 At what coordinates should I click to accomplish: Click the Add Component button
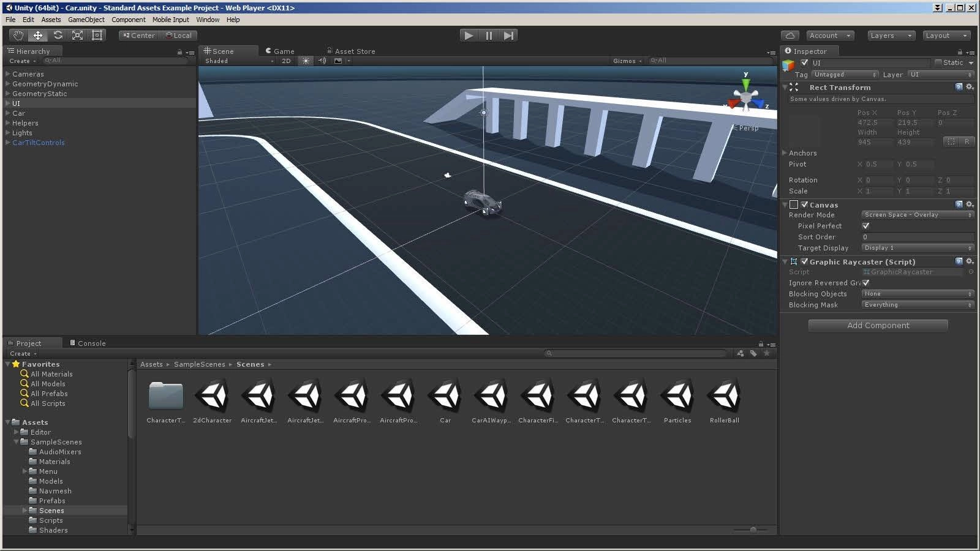(878, 326)
